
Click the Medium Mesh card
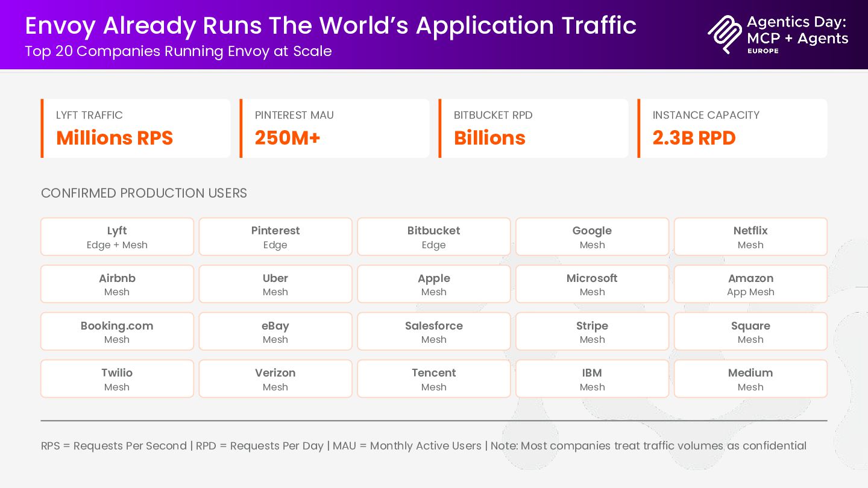pos(750,379)
